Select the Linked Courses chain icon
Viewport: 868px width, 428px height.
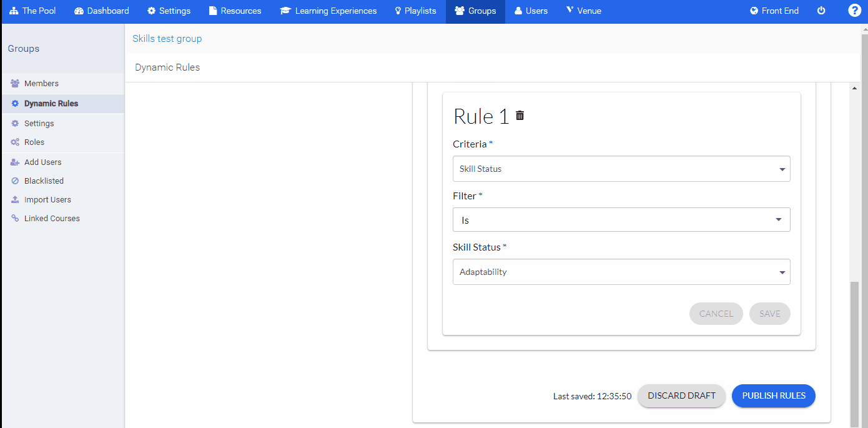14,218
